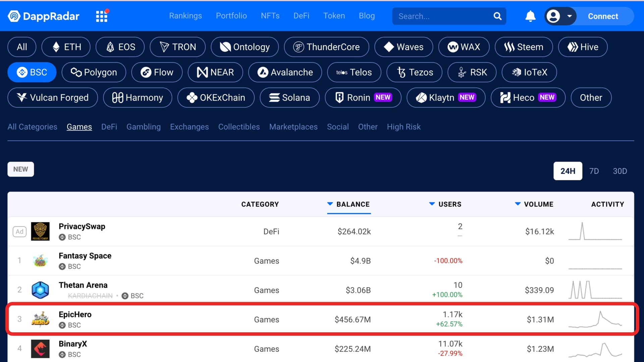Open notifications bell
644x362 pixels.
click(530, 16)
